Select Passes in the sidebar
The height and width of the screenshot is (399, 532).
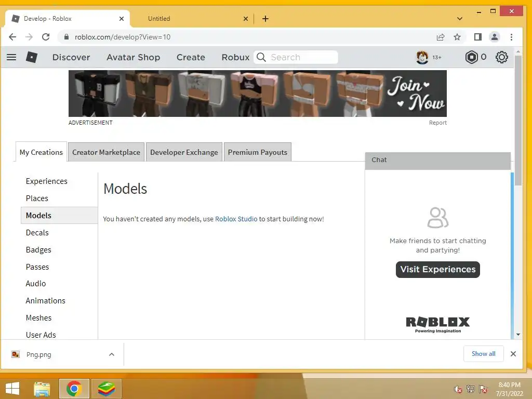[37, 267]
